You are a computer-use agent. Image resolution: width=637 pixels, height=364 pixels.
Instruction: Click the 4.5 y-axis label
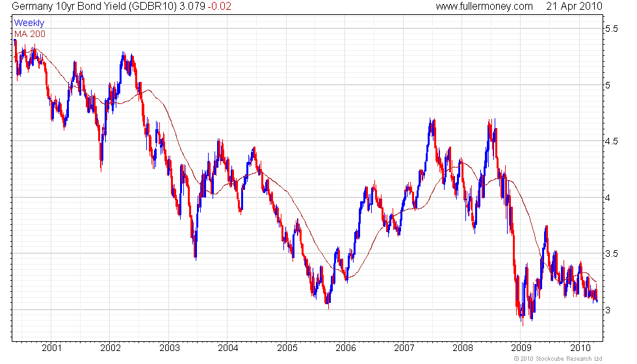click(612, 142)
